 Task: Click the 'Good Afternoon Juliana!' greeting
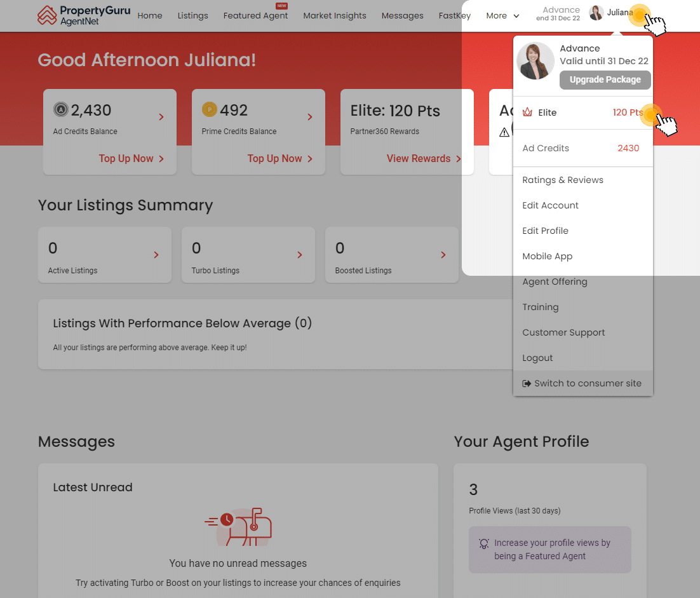pyautogui.click(x=147, y=60)
